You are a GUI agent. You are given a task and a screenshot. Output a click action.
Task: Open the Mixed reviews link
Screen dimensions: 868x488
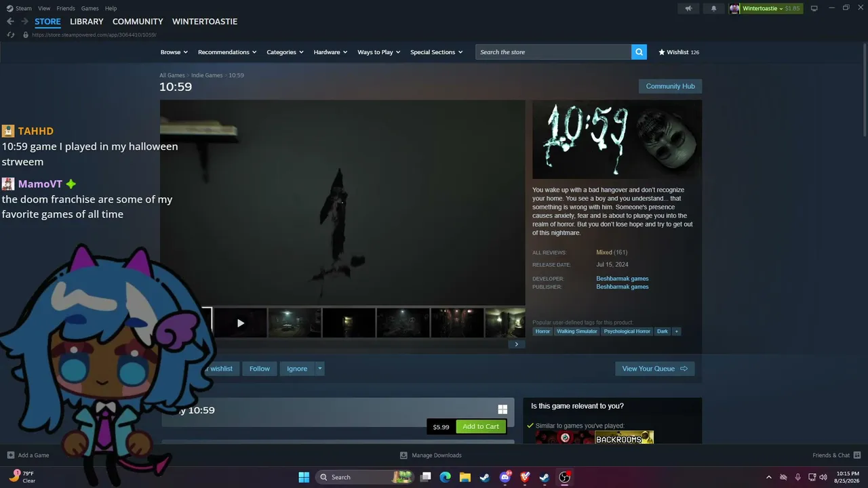(604, 252)
